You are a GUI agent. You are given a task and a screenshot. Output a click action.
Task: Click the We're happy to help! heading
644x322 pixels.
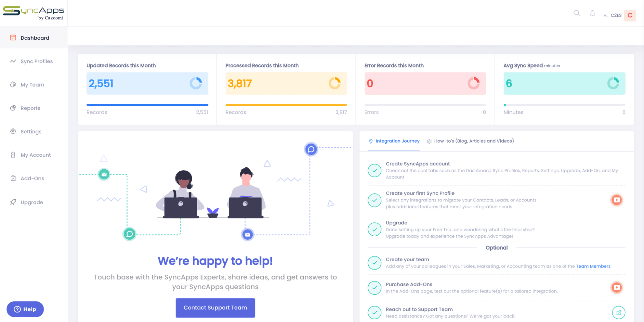click(215, 261)
